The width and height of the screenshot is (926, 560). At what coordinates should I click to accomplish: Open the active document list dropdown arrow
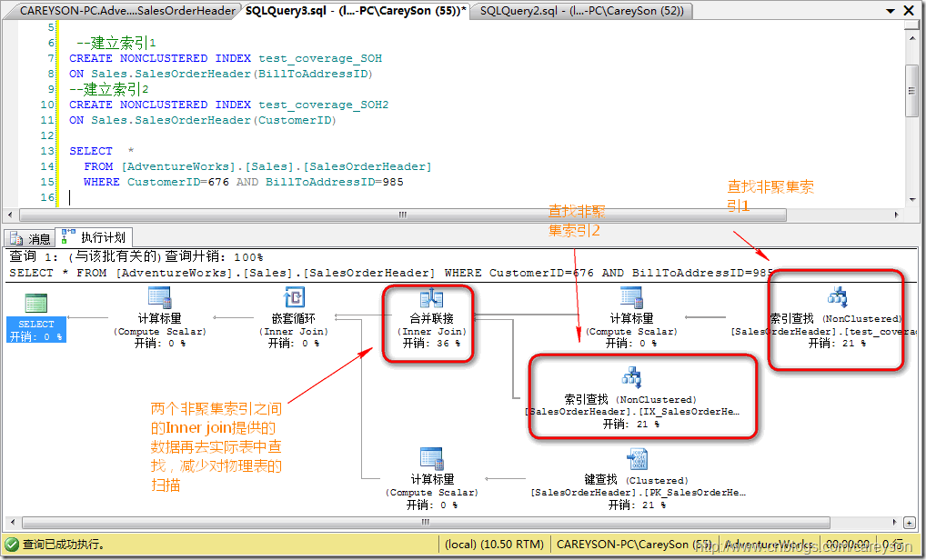[891, 11]
